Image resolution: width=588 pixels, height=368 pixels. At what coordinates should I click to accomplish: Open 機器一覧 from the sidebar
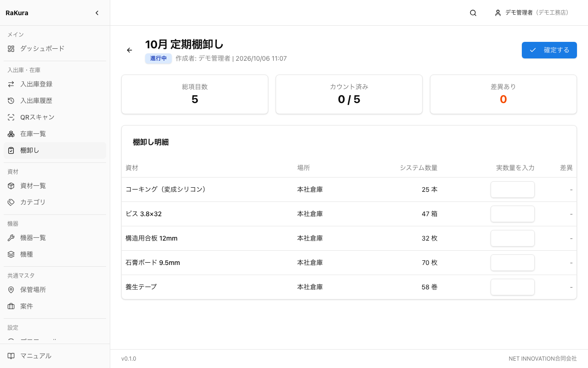(55, 238)
